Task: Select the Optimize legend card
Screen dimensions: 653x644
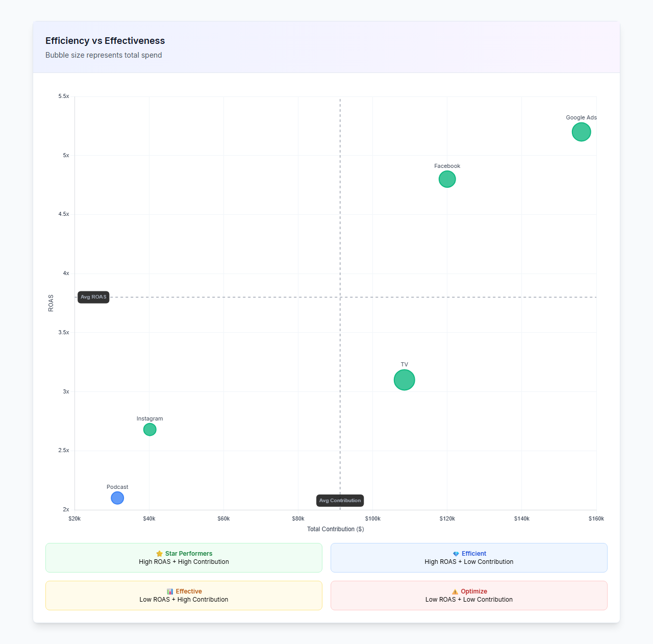Action: coord(469,596)
